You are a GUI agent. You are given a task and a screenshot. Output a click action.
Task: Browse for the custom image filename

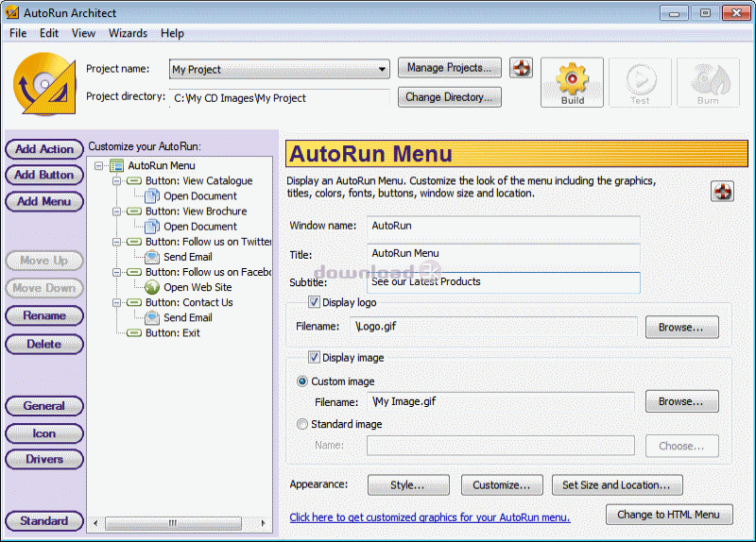[x=681, y=401]
